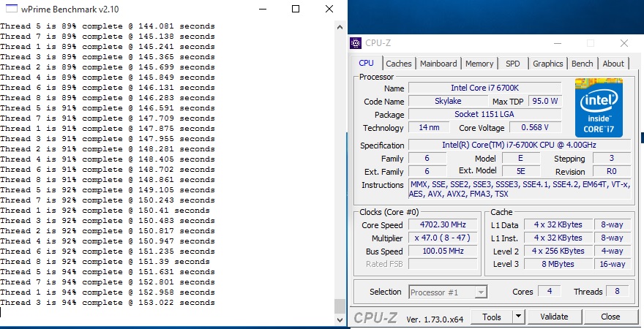Click the Instructions list field
This screenshot has height=329, width=644.
[x=520, y=189]
